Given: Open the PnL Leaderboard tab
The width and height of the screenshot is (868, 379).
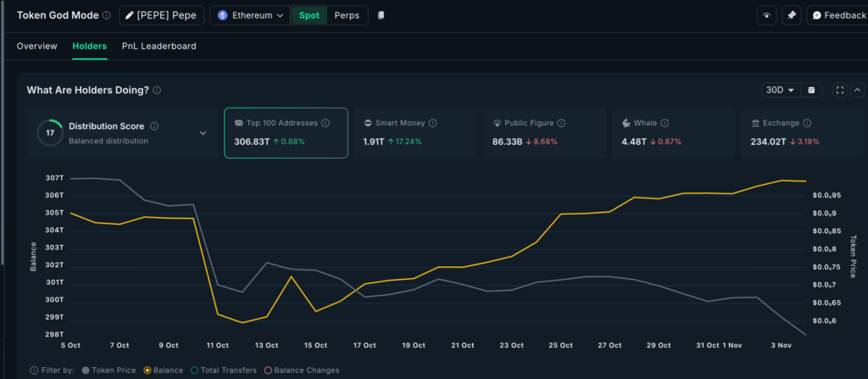Looking at the screenshot, I should point(159,46).
